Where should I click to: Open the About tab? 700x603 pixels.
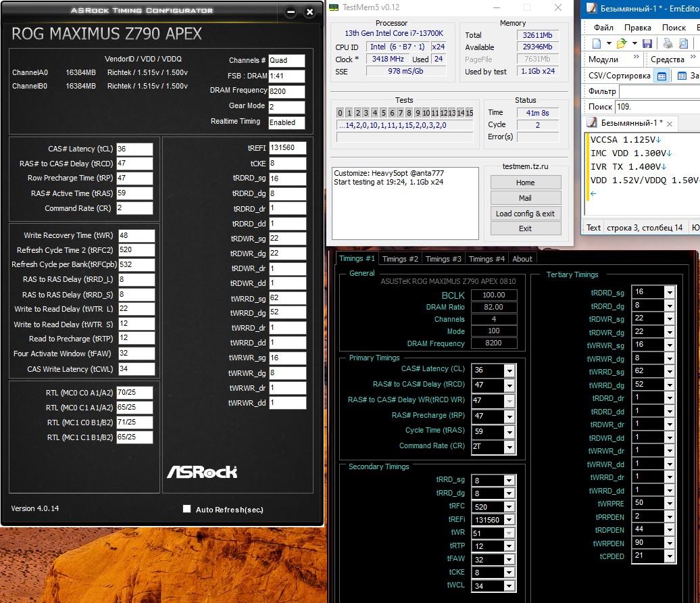click(522, 259)
